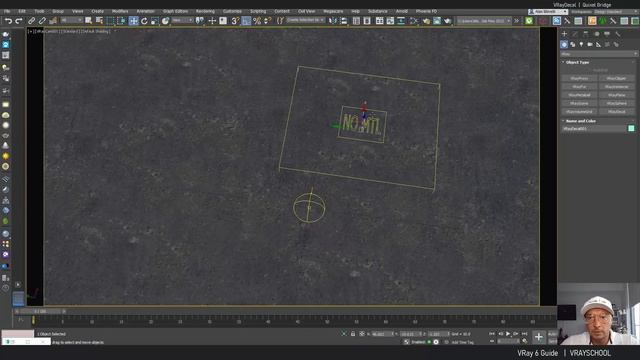Image resolution: width=640 pixels, height=360 pixels.
Task: Open the Select by Name dialog
Action: [99, 21]
